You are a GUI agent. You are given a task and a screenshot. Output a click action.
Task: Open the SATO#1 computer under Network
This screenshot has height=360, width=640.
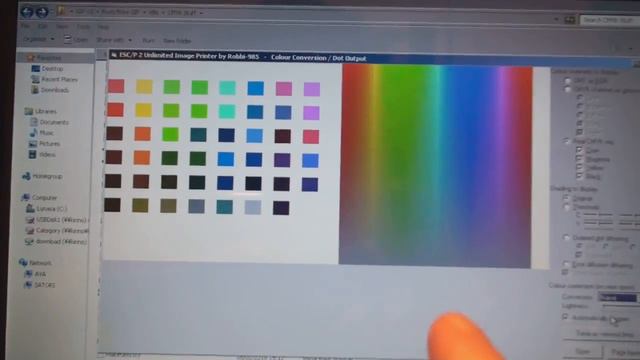click(28, 284)
